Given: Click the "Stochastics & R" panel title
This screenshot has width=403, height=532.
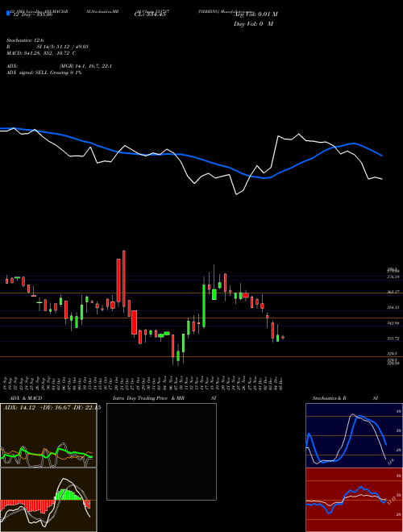Looking at the screenshot, I should point(329,398).
